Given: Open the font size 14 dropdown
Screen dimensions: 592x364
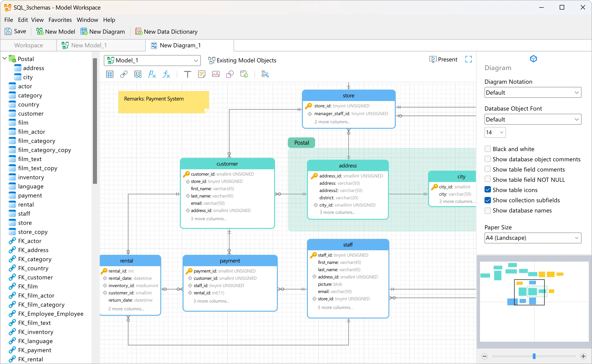Looking at the screenshot, I should [x=495, y=132].
